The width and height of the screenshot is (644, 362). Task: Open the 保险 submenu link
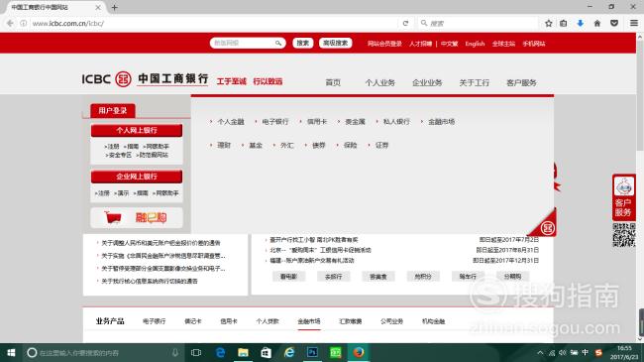tap(351, 145)
